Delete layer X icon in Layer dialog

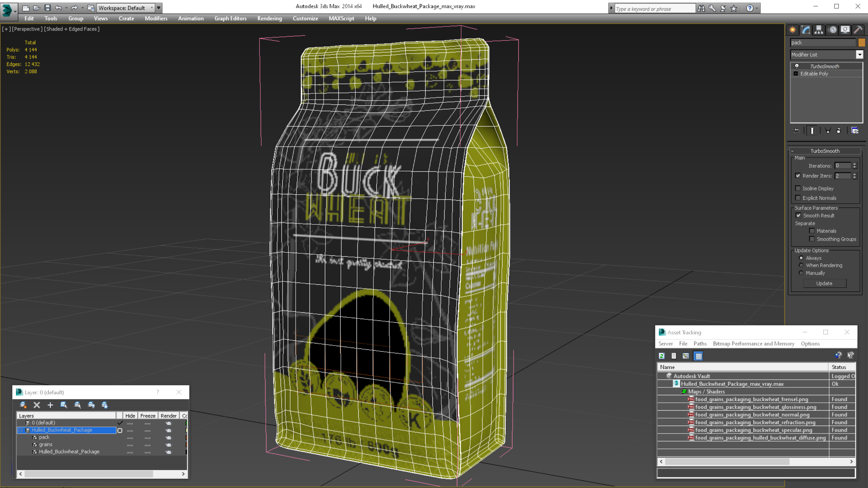[x=37, y=405]
